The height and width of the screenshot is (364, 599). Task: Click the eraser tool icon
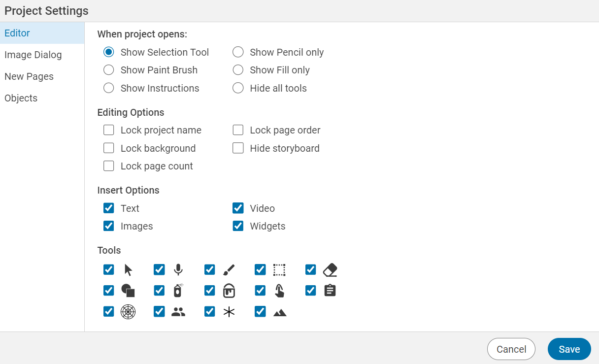pyautogui.click(x=330, y=270)
